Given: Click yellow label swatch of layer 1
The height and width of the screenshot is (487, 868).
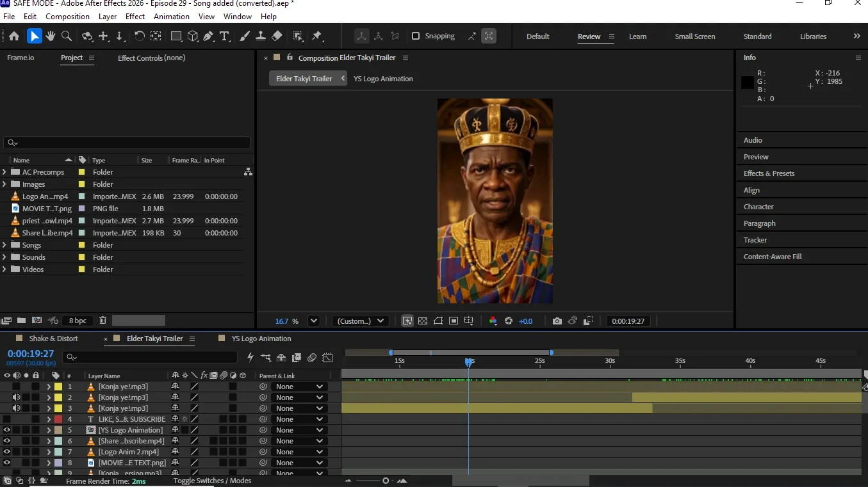Looking at the screenshot, I should coord(58,387).
